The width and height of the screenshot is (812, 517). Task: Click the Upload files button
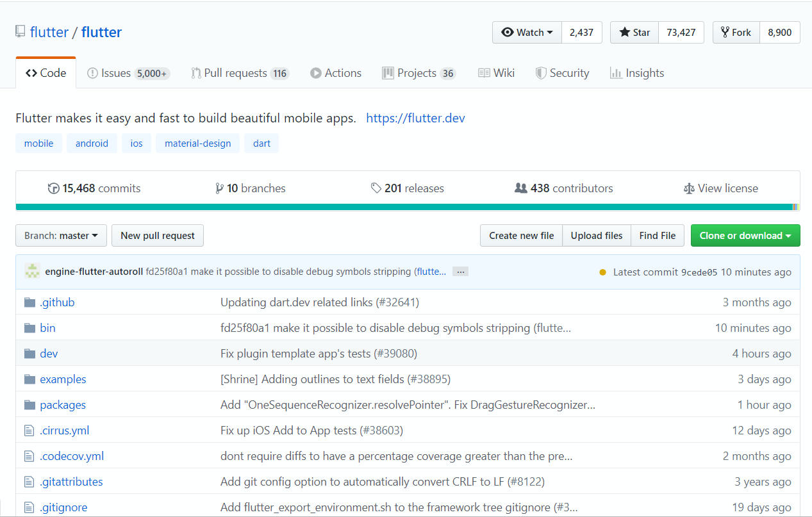click(x=597, y=236)
